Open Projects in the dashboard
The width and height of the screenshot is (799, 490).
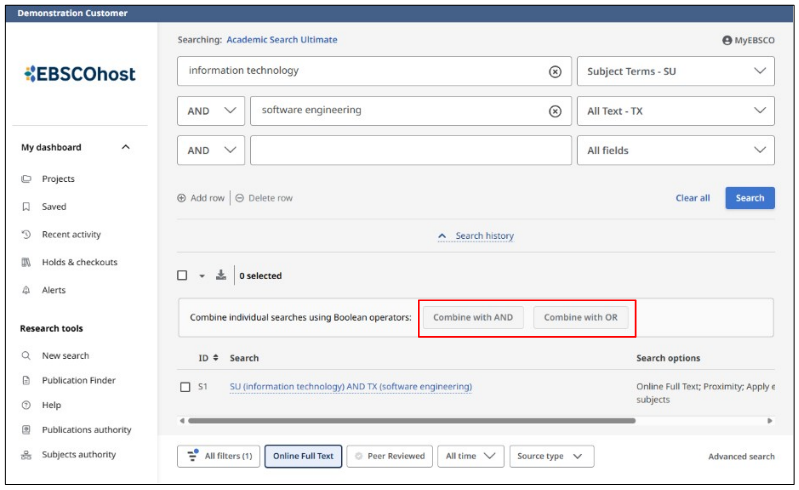(x=58, y=179)
